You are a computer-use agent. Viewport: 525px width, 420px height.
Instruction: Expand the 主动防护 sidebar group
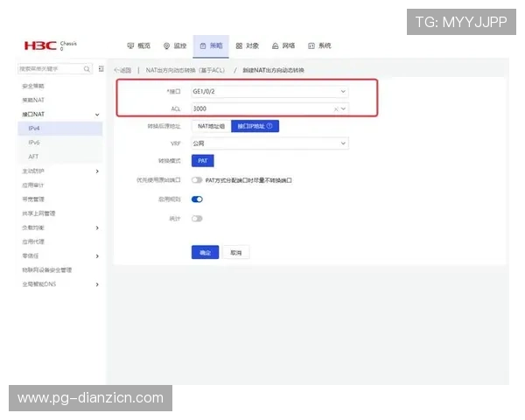[97, 171]
